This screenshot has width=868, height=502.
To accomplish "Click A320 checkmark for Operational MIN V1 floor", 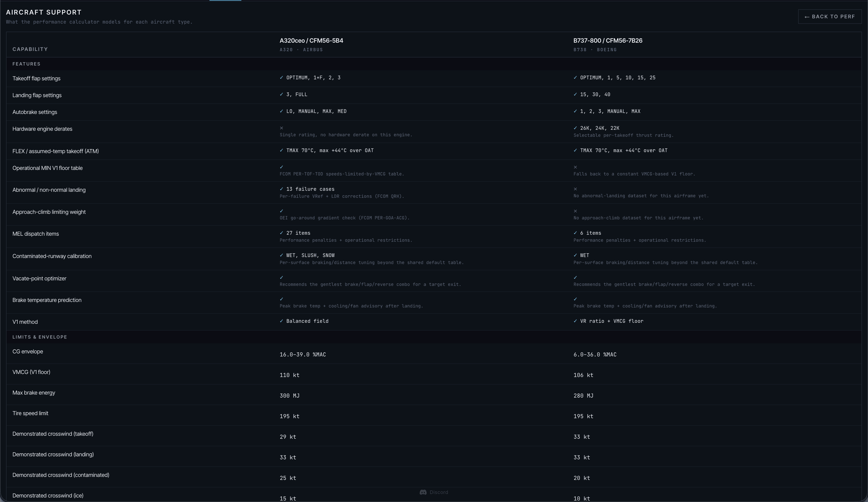I will [x=281, y=167].
